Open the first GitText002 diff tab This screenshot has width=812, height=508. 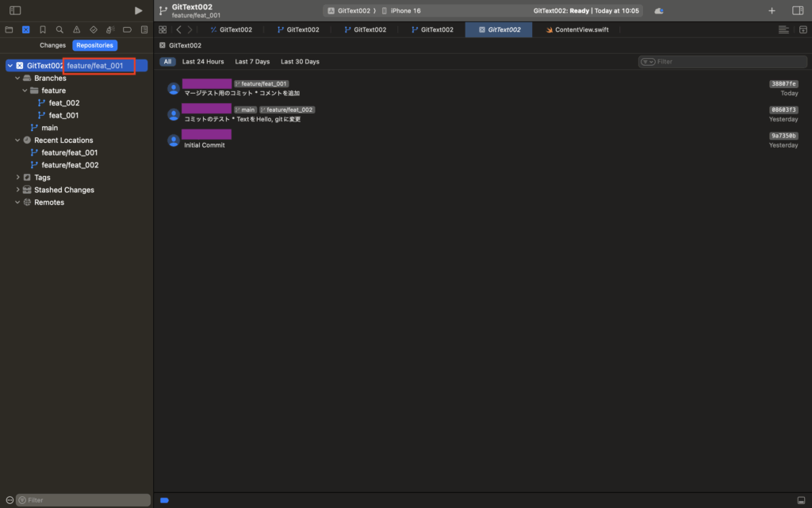click(231, 29)
